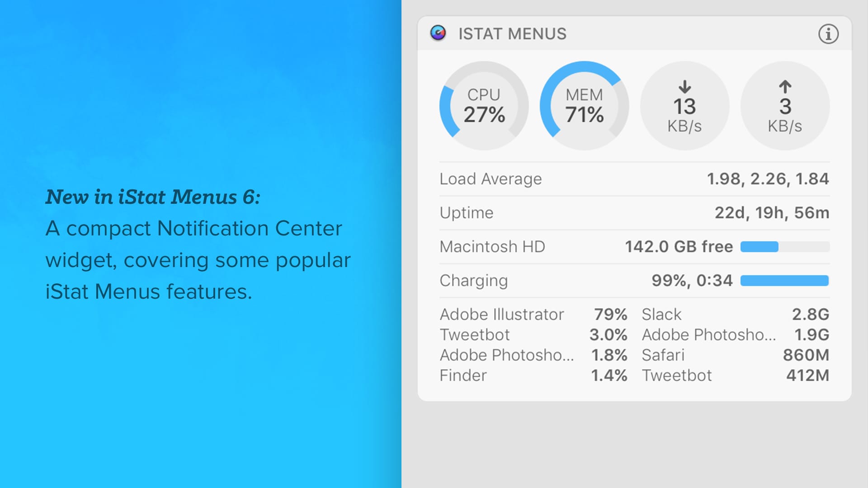Screen dimensions: 868x488
Task: Click the MEM 71% memory gauge
Action: 584,106
